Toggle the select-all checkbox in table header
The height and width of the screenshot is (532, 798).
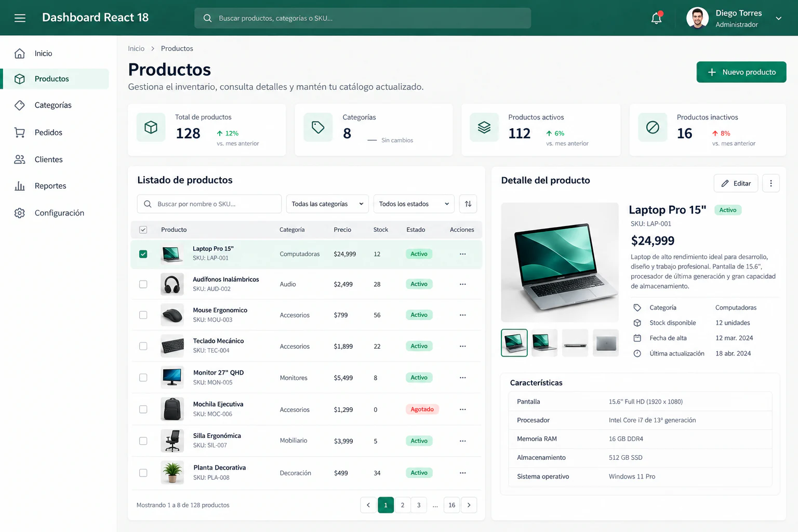pos(143,230)
